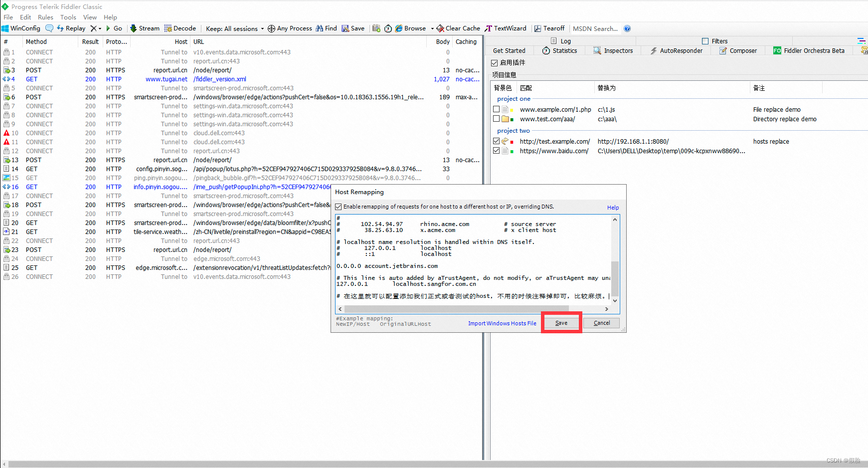Open the Help menu
The height and width of the screenshot is (468, 868).
pyautogui.click(x=110, y=17)
